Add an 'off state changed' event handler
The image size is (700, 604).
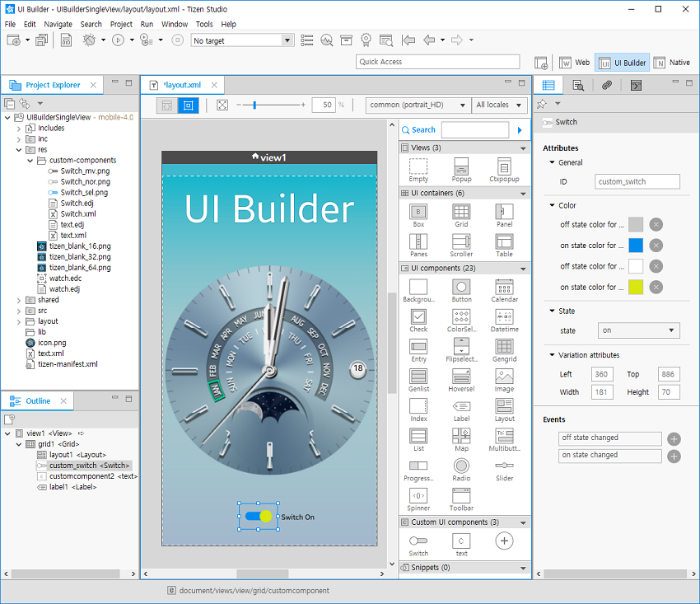coord(674,438)
